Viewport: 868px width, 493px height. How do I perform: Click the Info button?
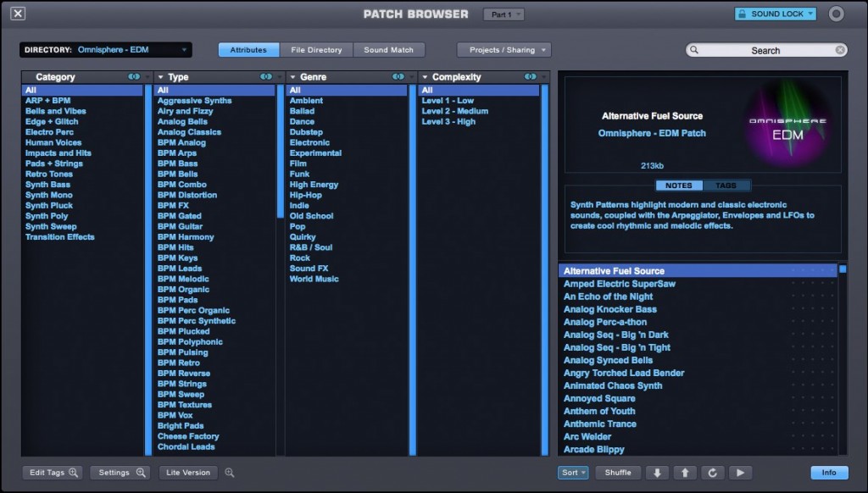click(829, 473)
